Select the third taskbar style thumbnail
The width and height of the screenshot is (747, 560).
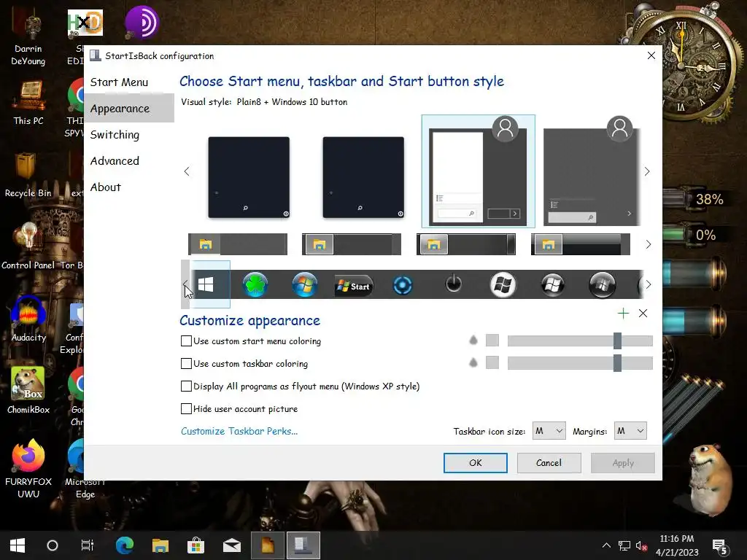[466, 244]
